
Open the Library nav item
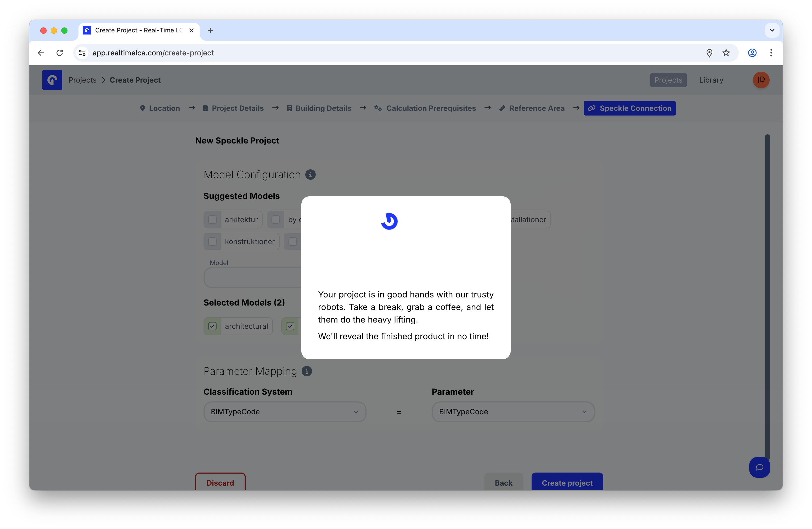coord(711,80)
